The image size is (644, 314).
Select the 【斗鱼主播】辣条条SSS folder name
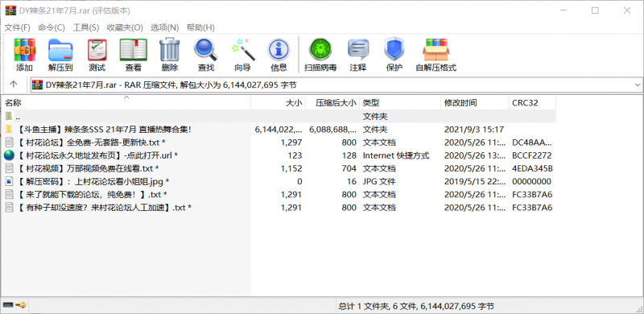pos(104,130)
